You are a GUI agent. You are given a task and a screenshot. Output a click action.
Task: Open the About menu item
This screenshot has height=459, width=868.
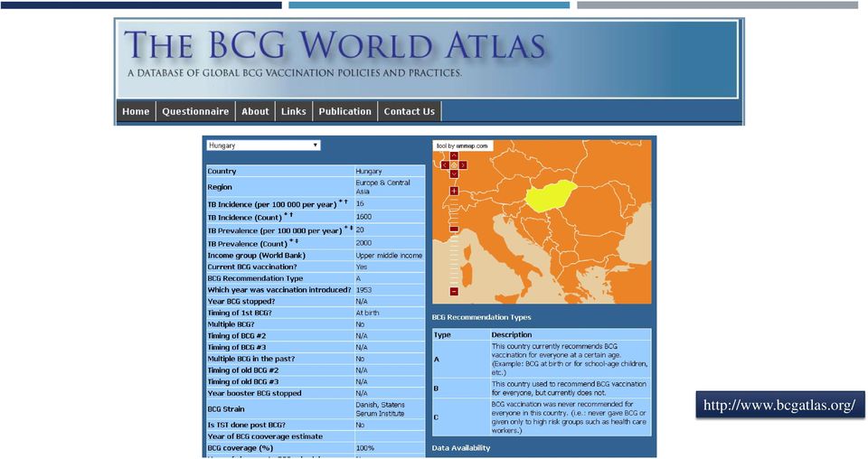pos(255,111)
